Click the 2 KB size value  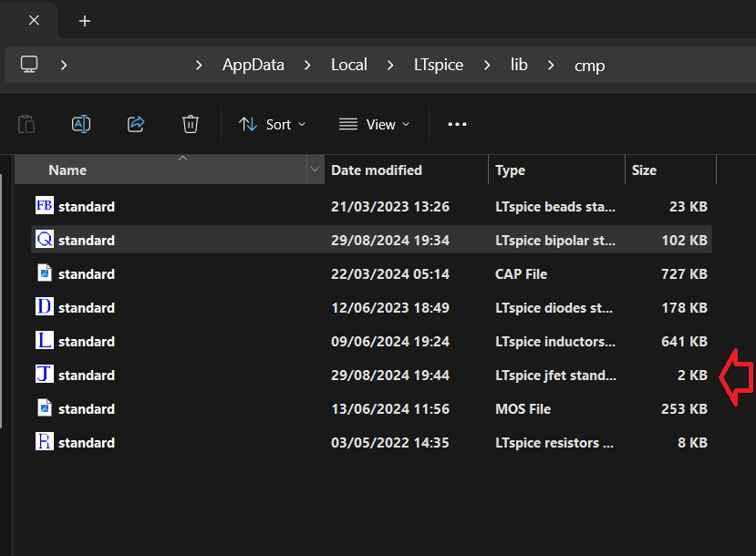click(692, 376)
